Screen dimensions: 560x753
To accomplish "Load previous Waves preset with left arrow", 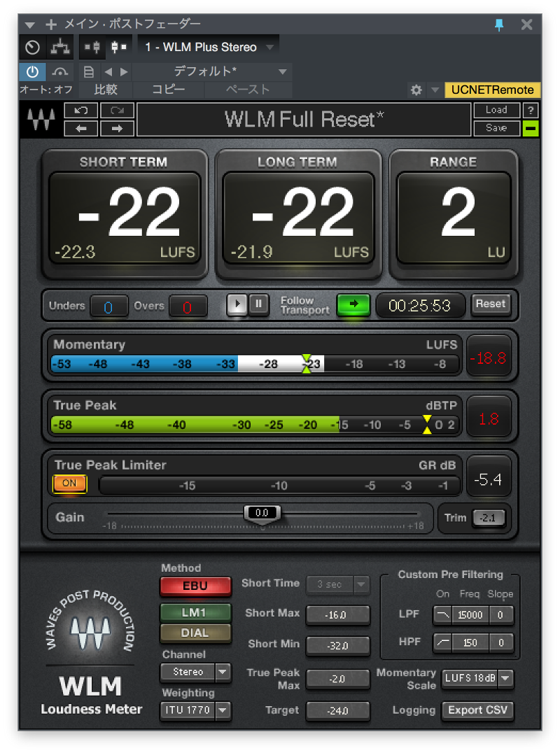I will [x=81, y=128].
